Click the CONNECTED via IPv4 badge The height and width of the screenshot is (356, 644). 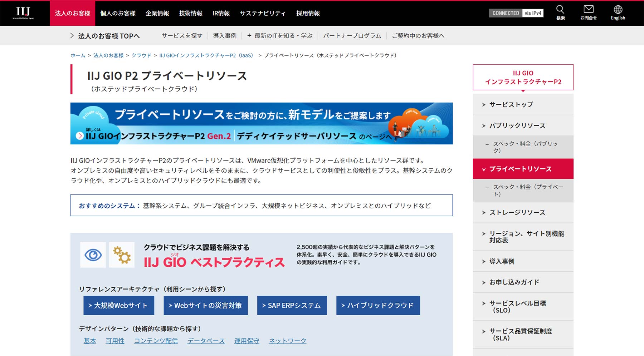pos(516,13)
